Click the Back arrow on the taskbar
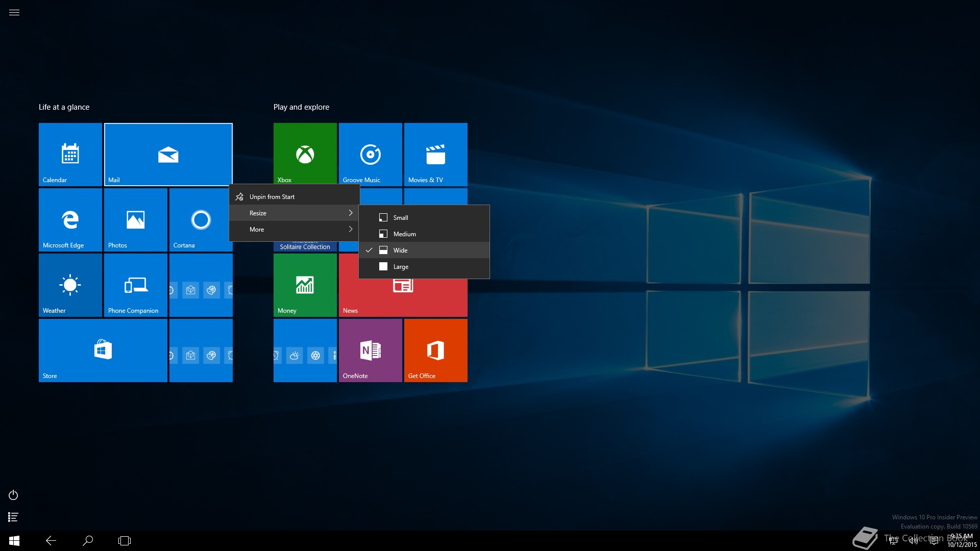 point(51,541)
